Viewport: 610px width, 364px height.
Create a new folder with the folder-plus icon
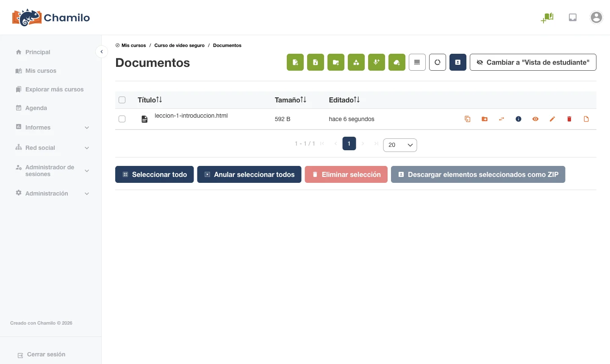(336, 62)
